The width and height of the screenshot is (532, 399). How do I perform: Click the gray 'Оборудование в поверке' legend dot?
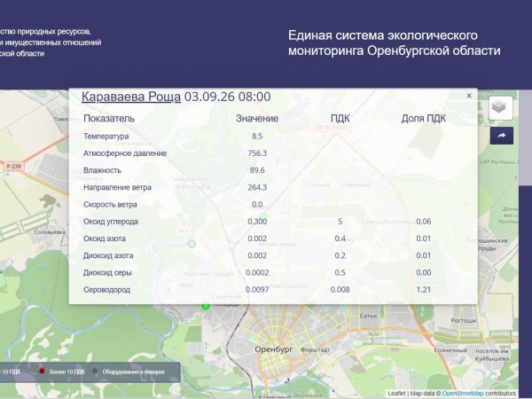pyautogui.click(x=95, y=372)
